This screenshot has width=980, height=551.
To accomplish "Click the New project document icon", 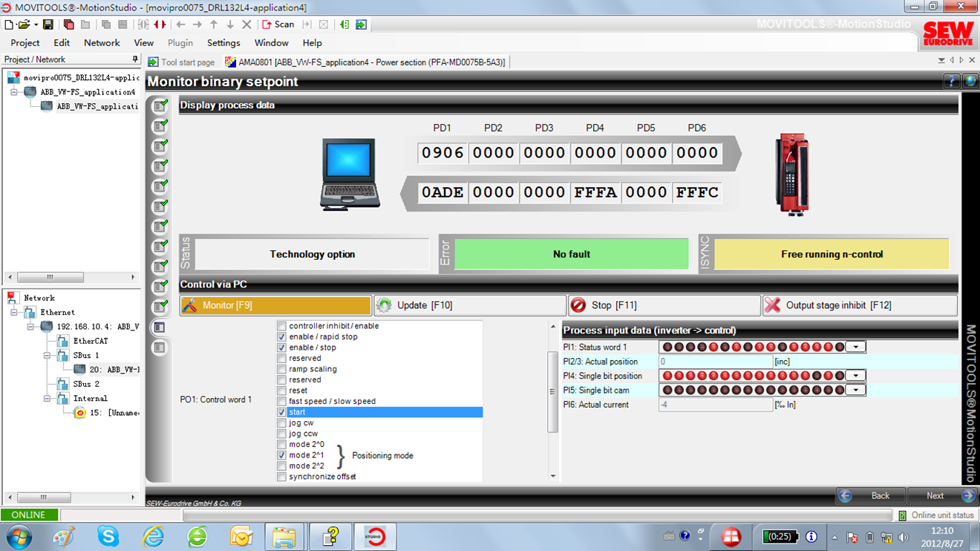I will [8, 25].
